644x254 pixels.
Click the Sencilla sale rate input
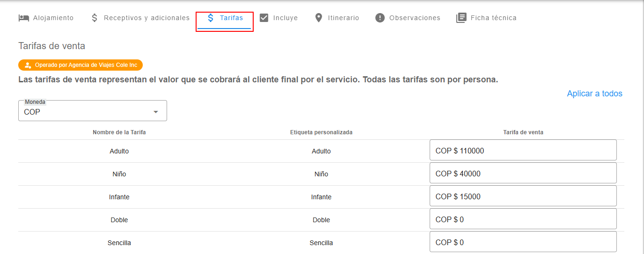click(523, 242)
